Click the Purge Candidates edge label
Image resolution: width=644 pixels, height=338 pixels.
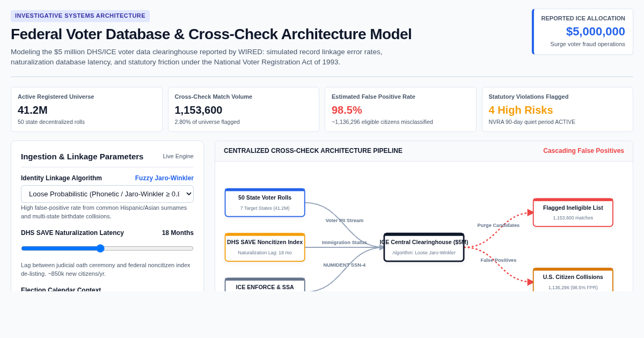click(499, 225)
